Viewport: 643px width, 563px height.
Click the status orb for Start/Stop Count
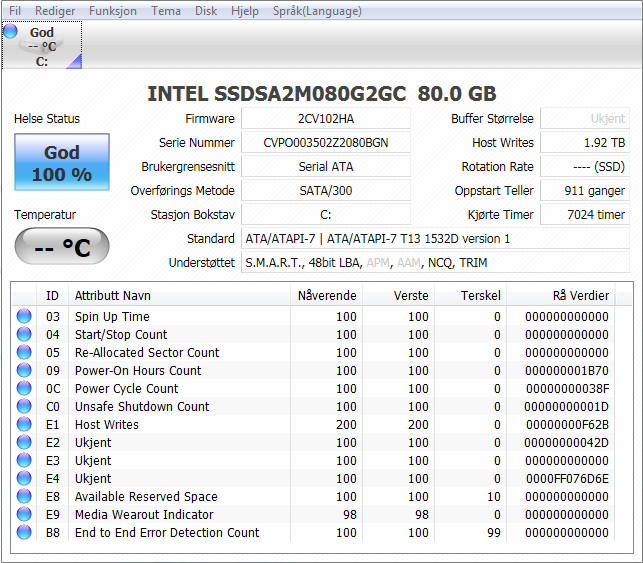(24, 334)
